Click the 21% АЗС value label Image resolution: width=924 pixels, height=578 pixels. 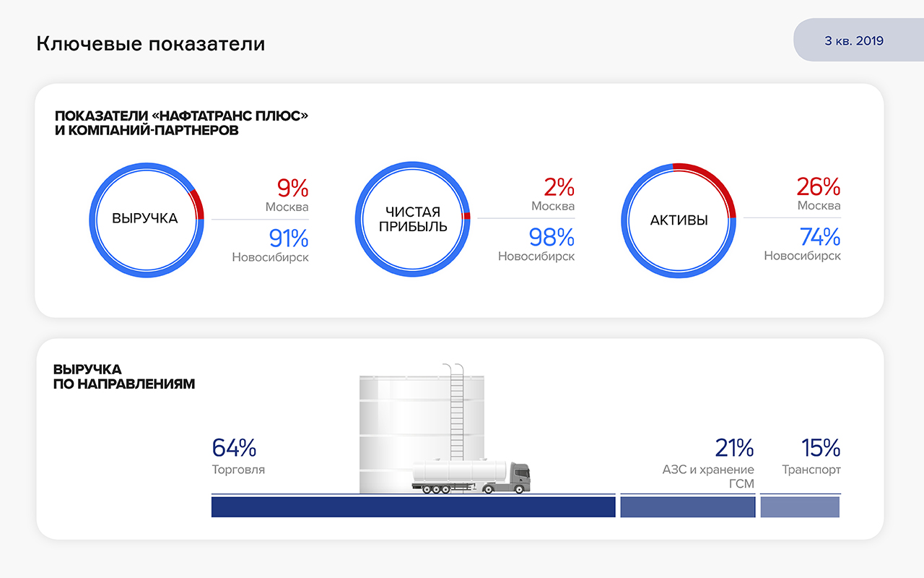point(733,448)
